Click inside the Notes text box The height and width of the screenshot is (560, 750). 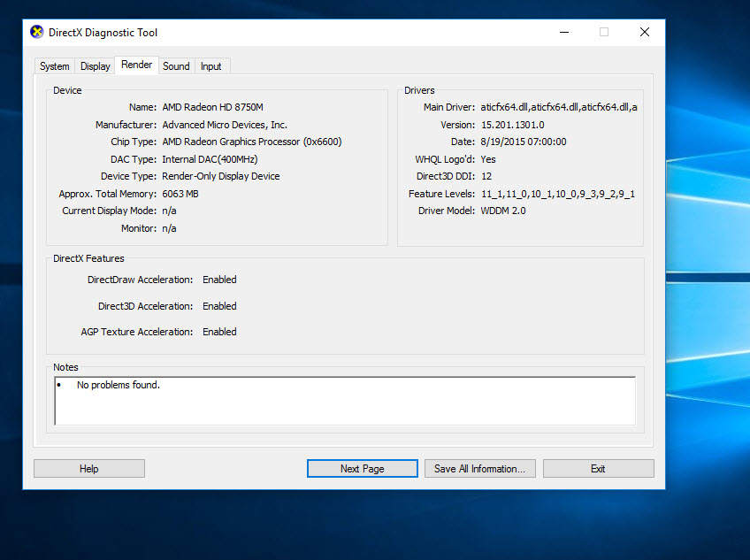click(345, 401)
